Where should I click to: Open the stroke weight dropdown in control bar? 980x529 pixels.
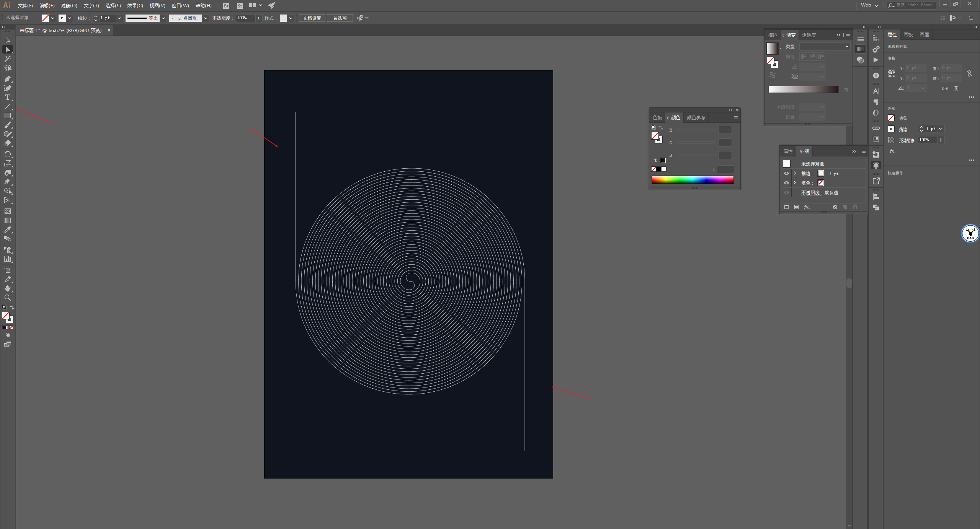pos(119,18)
